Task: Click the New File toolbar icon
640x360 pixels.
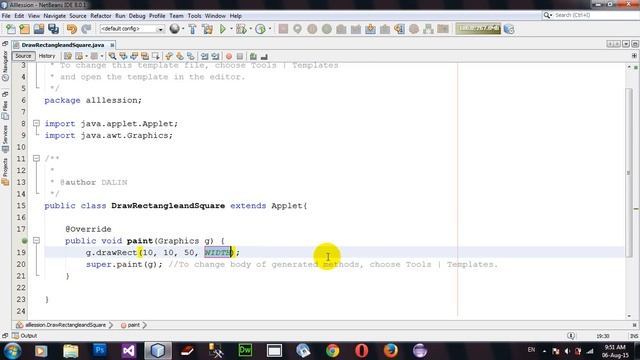Action: [10, 29]
